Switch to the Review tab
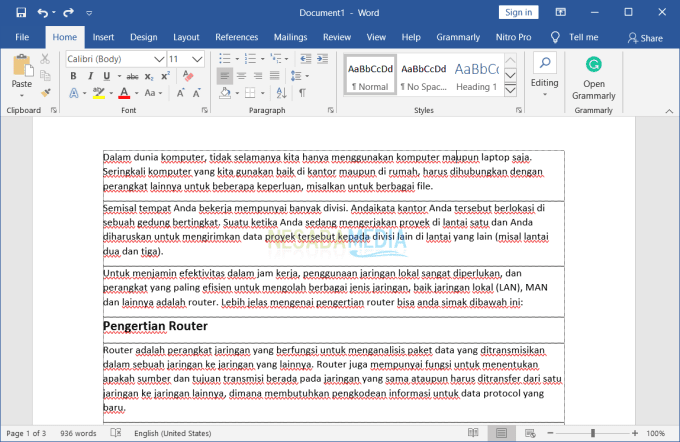Viewport: 680px width, 442px height. (337, 37)
